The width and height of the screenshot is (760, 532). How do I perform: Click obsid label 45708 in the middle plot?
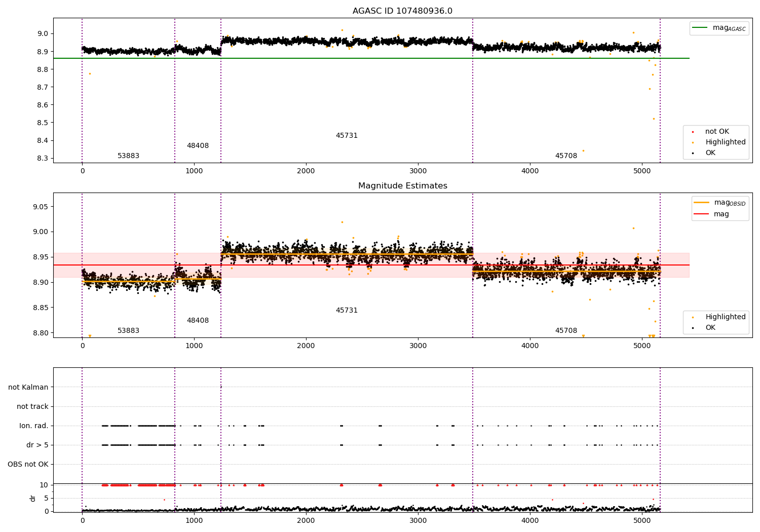coord(566,331)
